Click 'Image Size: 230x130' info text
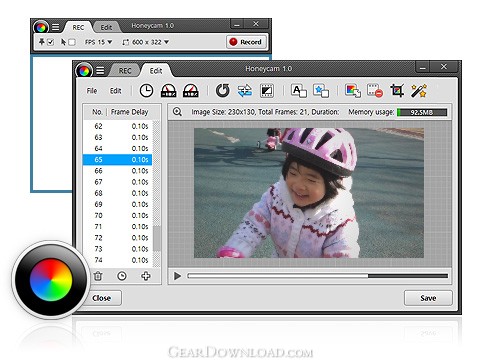The width and height of the screenshot is (480, 360). click(x=223, y=112)
